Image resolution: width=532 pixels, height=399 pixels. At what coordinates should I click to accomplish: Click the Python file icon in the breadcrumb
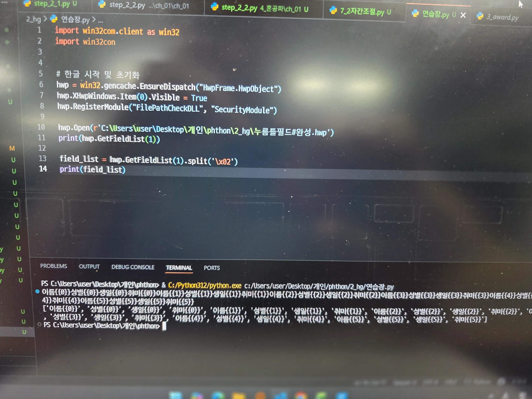(x=54, y=19)
